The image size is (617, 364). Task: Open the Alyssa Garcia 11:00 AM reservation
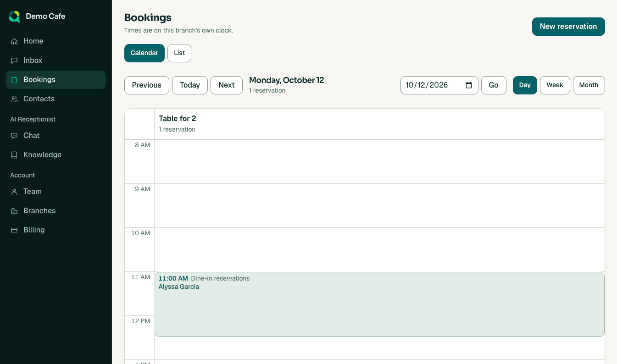coord(379,304)
